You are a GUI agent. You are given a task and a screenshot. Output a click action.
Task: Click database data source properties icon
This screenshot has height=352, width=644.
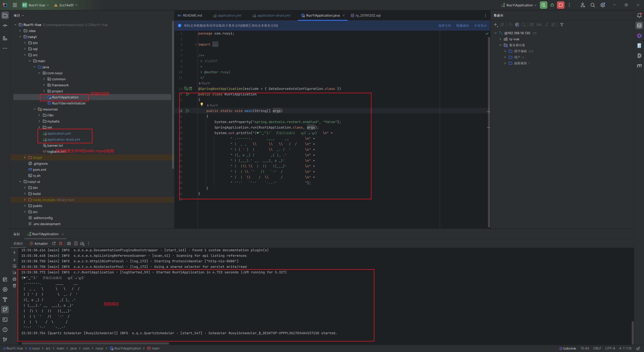pos(517,25)
